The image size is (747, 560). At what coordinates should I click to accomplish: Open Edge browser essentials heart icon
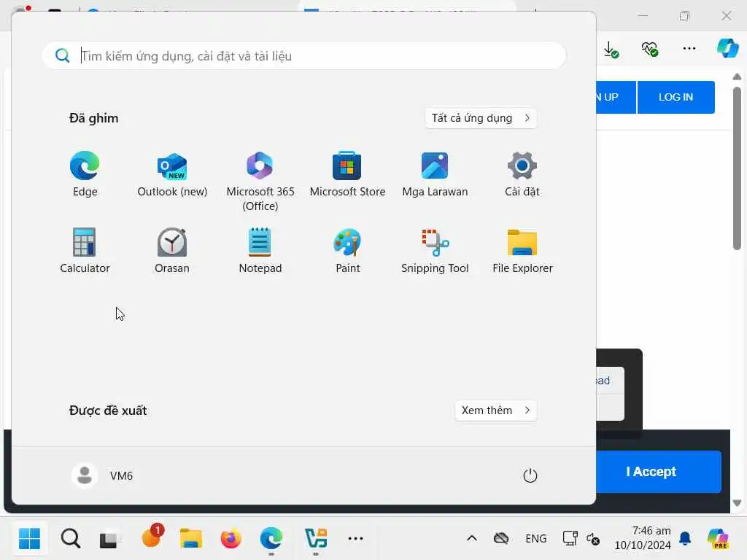coord(650,49)
